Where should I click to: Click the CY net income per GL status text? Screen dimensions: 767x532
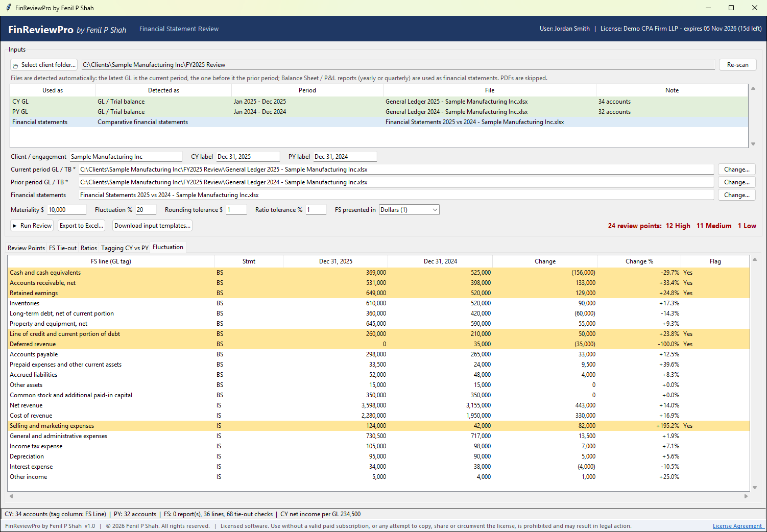321,514
